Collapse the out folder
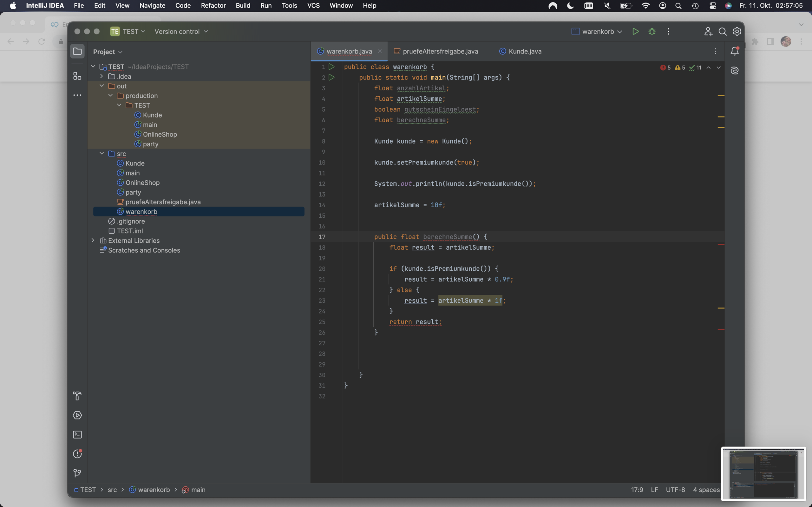 click(x=102, y=86)
